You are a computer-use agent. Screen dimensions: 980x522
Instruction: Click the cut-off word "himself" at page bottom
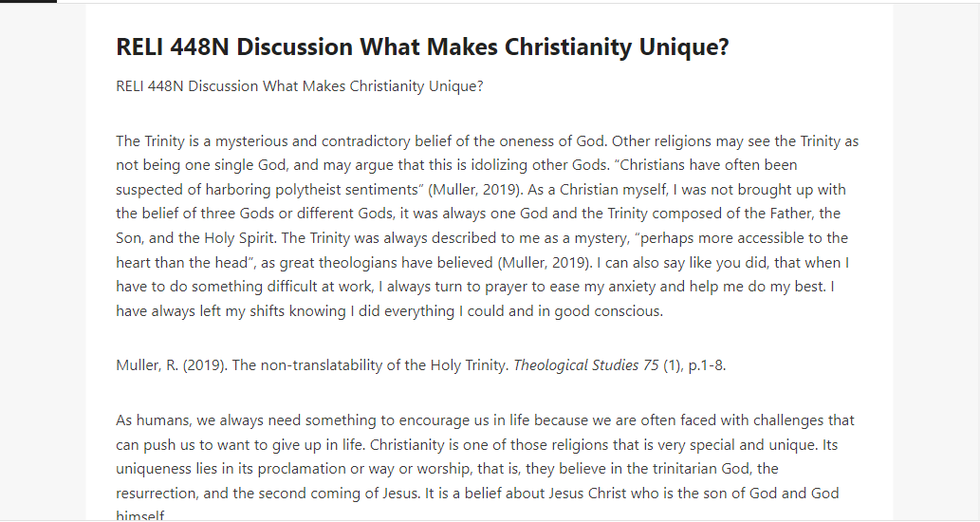(140, 515)
